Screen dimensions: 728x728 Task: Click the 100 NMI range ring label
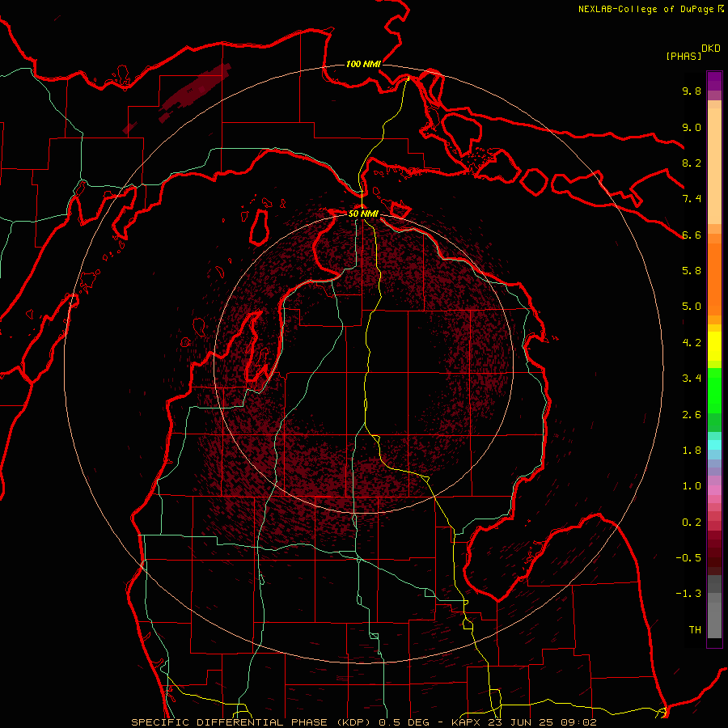tap(363, 64)
